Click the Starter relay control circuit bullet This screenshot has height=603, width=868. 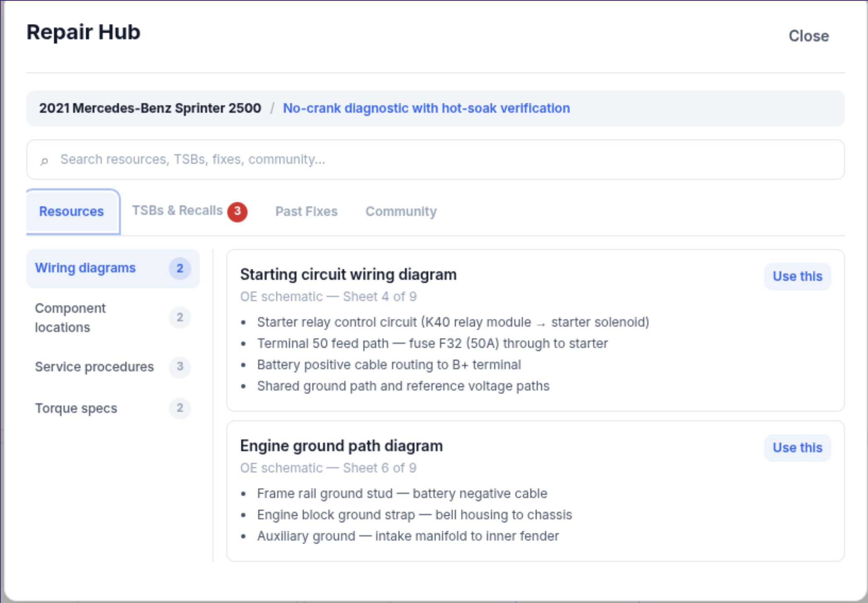[x=453, y=322]
